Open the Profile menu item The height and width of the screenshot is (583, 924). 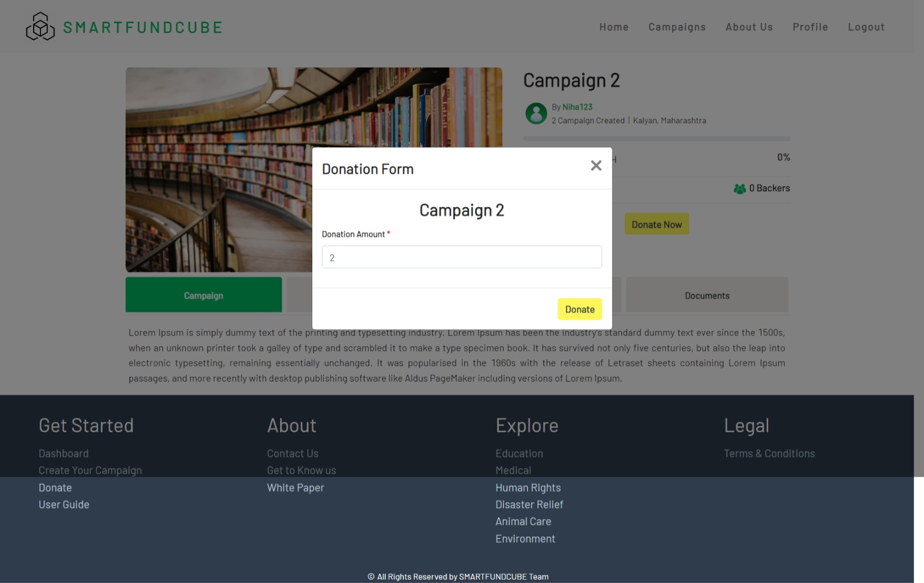pos(810,26)
